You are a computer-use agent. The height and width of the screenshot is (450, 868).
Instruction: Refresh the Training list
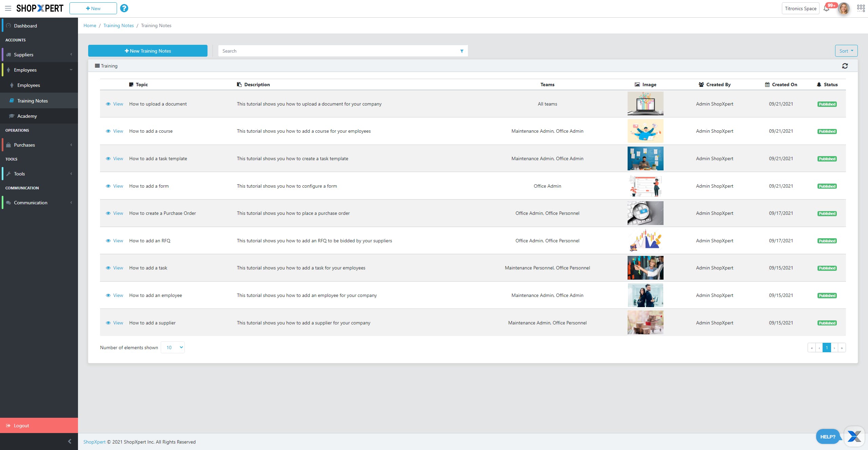[845, 66]
